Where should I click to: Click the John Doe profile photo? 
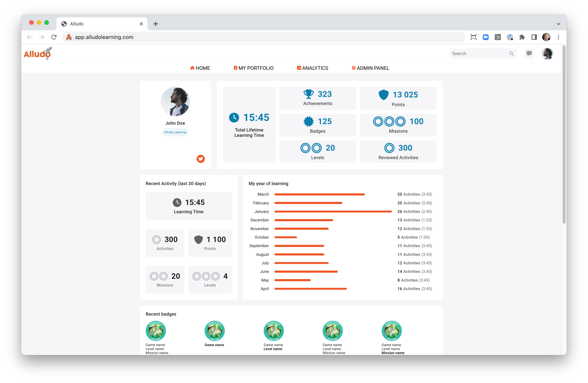coord(175,101)
